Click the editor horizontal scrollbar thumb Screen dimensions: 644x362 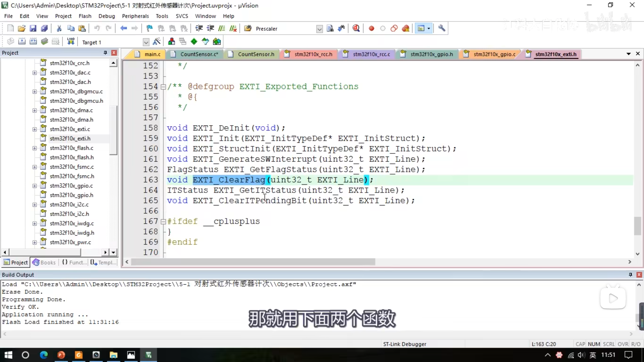[x=253, y=262]
